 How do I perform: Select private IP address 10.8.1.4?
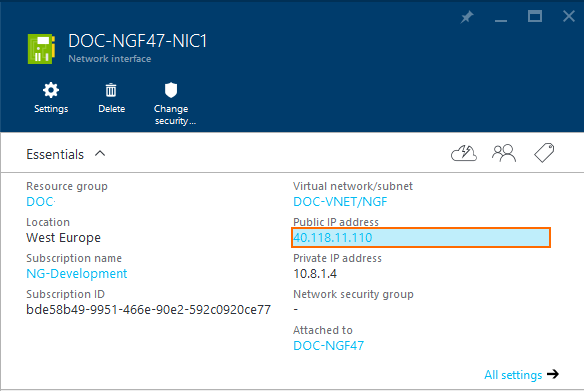pos(315,274)
